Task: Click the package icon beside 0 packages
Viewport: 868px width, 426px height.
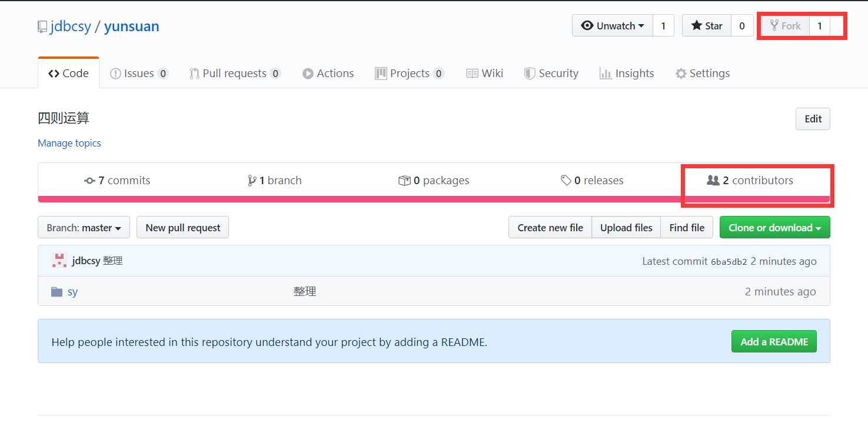Action: [404, 181]
